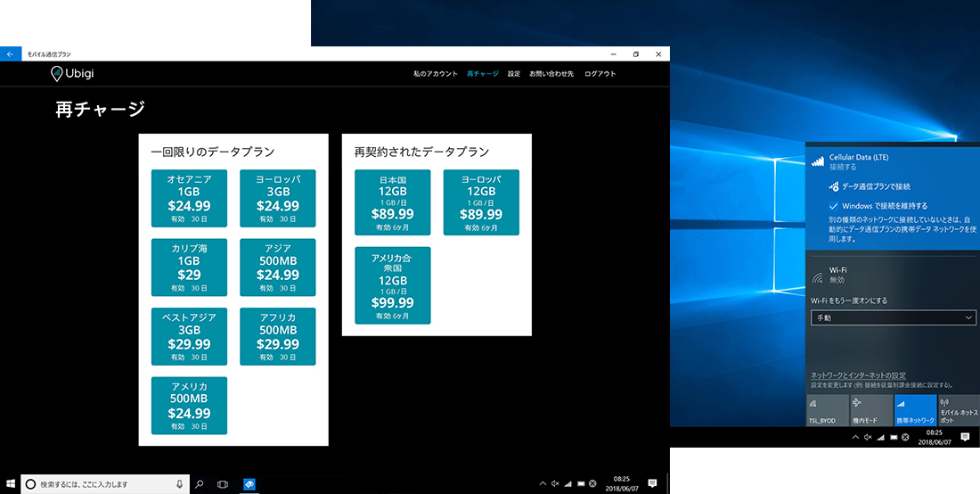Click the Cortana microphone icon
Viewport: 980px width, 494px height.
tap(179, 484)
